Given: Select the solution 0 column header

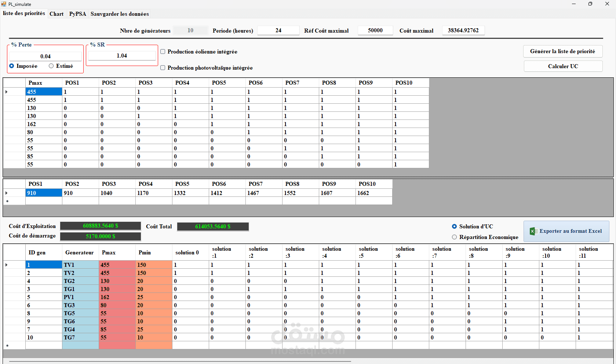Looking at the screenshot, I should tap(190, 253).
